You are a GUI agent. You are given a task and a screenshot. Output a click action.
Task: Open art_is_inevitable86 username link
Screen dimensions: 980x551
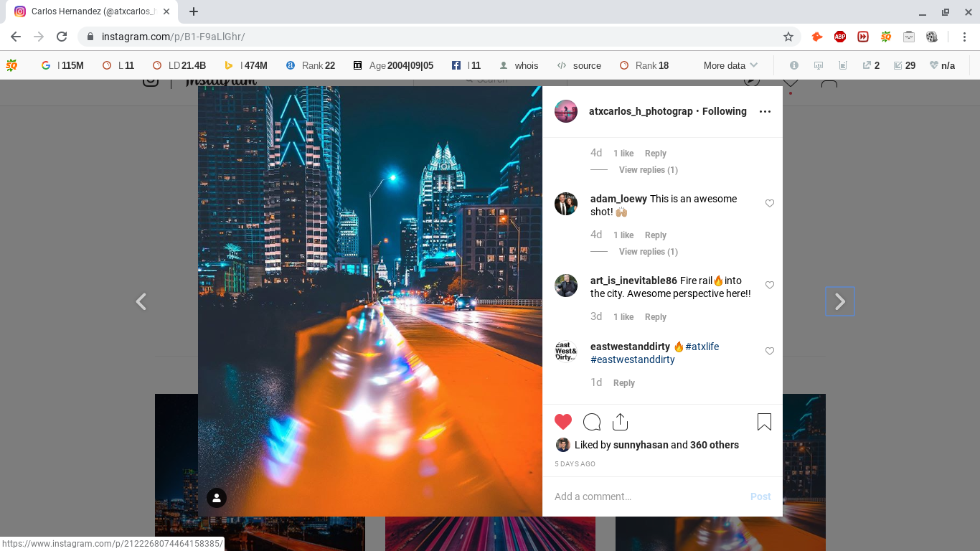click(x=633, y=281)
